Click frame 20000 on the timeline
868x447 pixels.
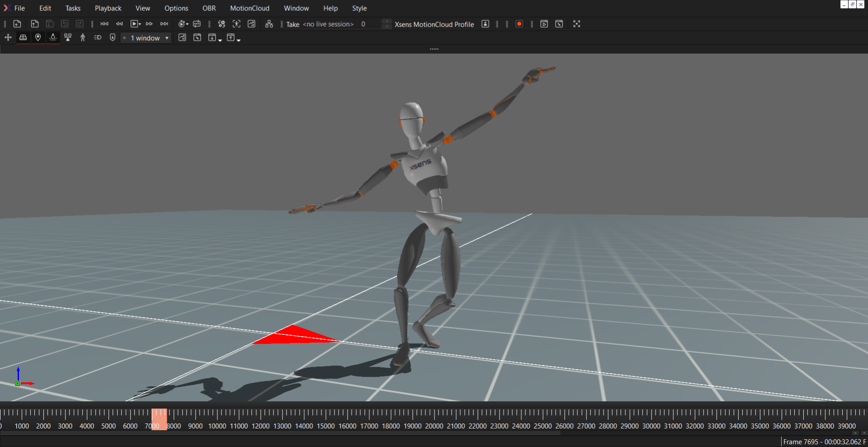pos(434,426)
